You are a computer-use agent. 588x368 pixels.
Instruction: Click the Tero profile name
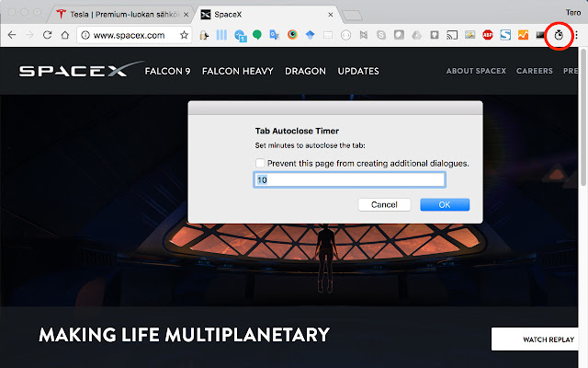pos(573,13)
